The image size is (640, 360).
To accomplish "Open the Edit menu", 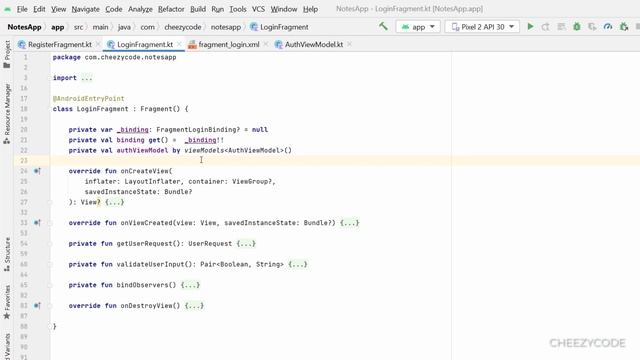I will 39,9.
